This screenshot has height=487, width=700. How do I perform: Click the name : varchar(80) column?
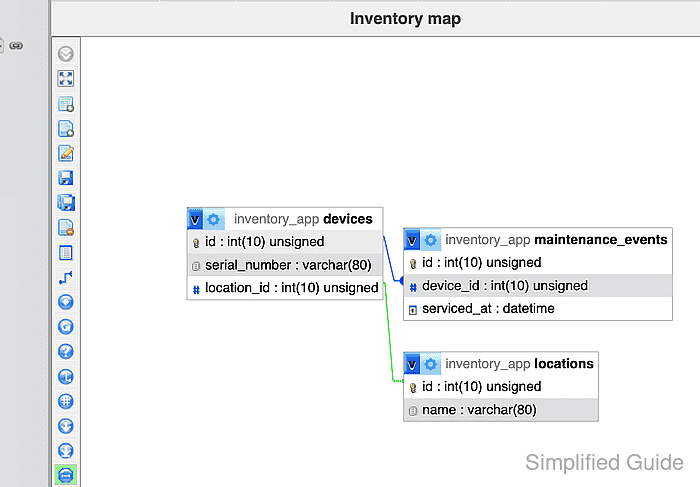[x=501, y=410]
